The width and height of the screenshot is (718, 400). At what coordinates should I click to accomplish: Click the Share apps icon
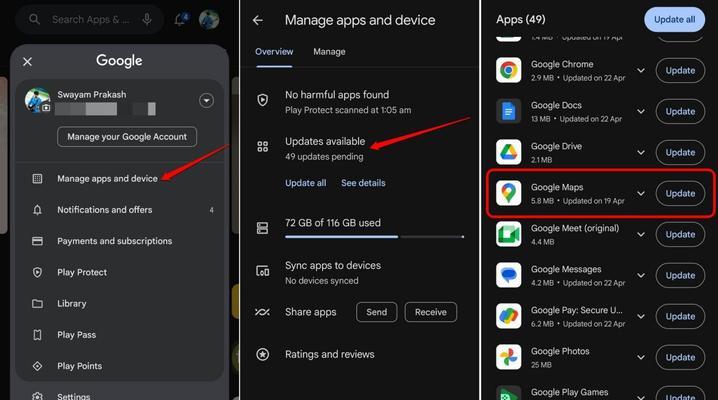click(x=262, y=312)
